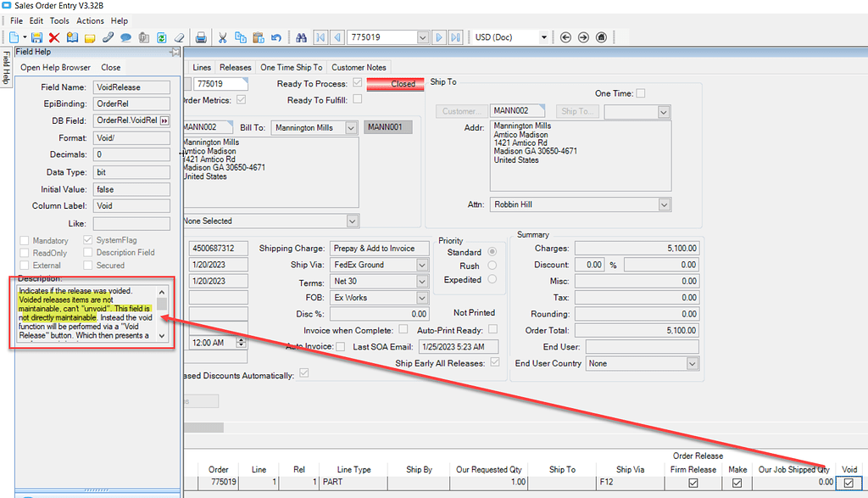Screen dimensions: 868x498
Task: Close the Field Help panel
Action: [110, 67]
